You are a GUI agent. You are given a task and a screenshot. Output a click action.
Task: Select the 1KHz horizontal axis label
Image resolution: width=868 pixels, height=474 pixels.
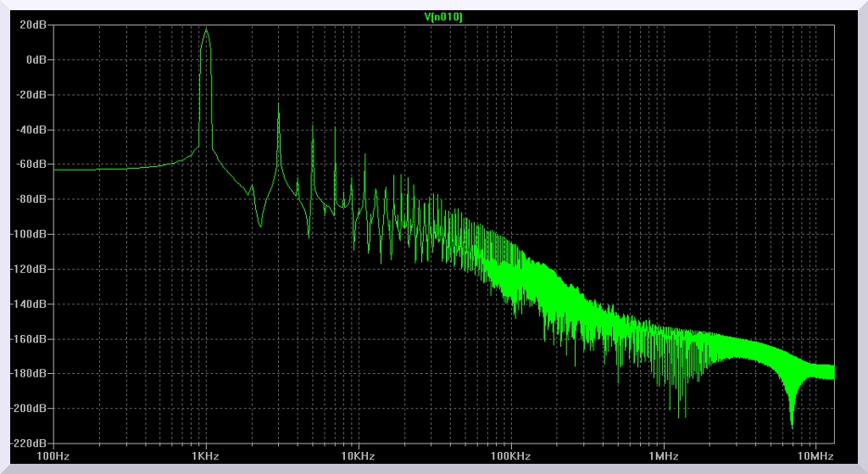(x=206, y=456)
